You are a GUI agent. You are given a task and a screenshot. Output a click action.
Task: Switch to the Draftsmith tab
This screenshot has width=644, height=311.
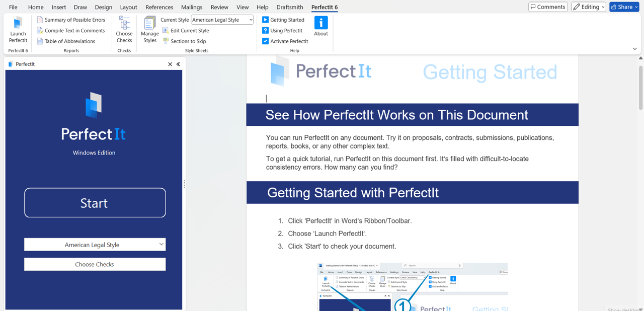pyautogui.click(x=289, y=7)
